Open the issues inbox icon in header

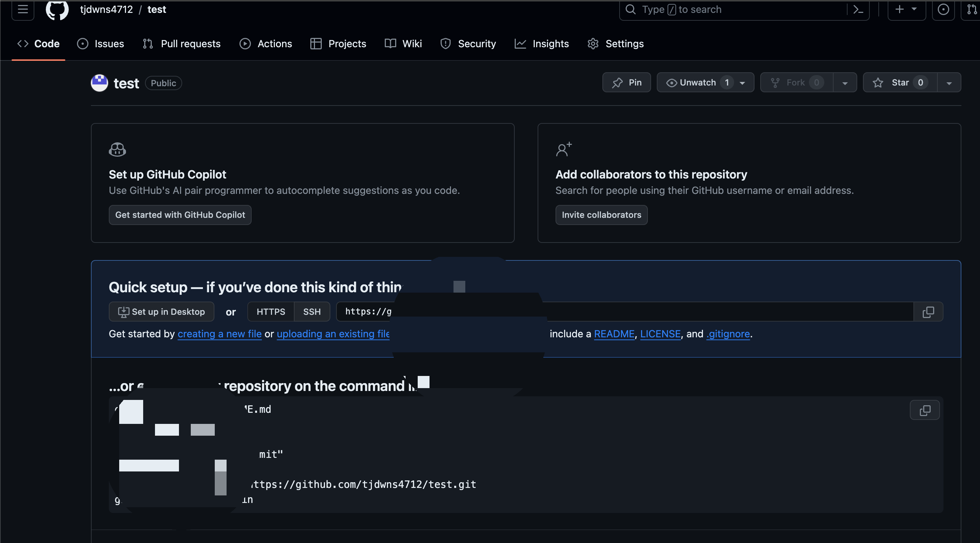(x=943, y=10)
